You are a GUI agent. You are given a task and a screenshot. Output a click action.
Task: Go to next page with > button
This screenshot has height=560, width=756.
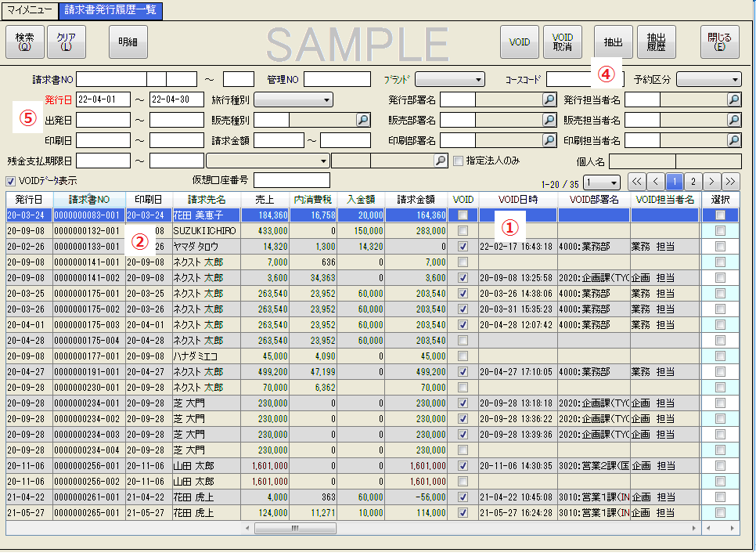[711, 182]
